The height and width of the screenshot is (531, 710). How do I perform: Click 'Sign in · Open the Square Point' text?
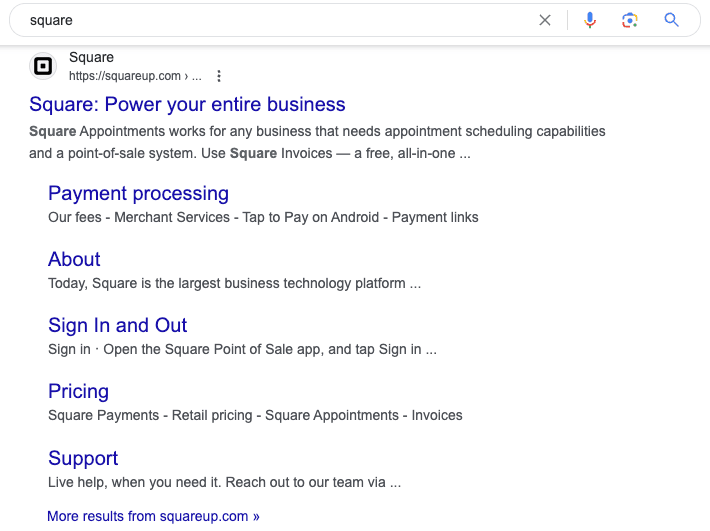coord(242,349)
